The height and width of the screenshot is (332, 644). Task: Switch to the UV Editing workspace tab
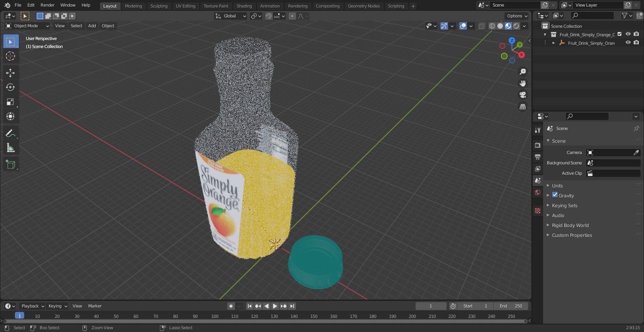(185, 6)
